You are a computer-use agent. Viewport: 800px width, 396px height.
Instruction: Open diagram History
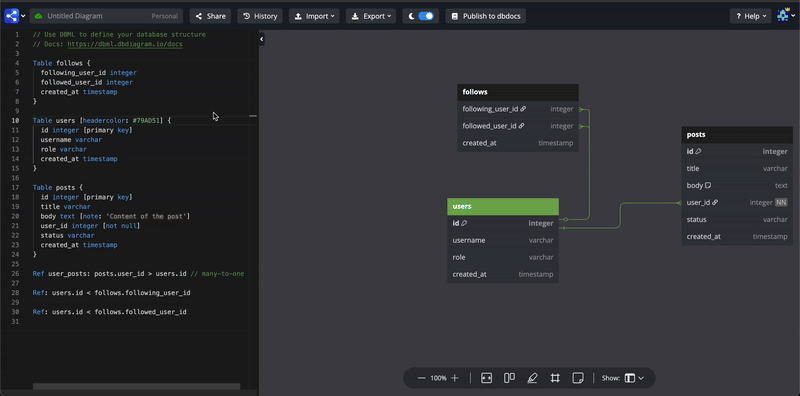click(260, 16)
